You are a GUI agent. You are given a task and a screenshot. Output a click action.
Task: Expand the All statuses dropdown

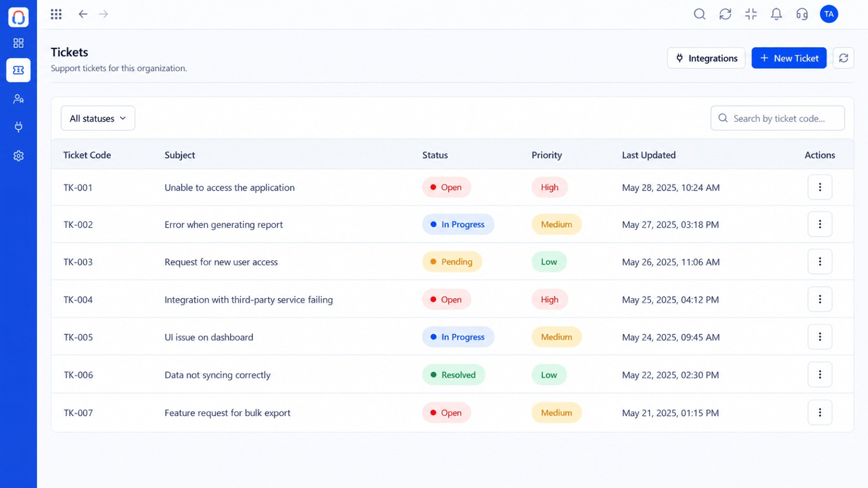(98, 118)
